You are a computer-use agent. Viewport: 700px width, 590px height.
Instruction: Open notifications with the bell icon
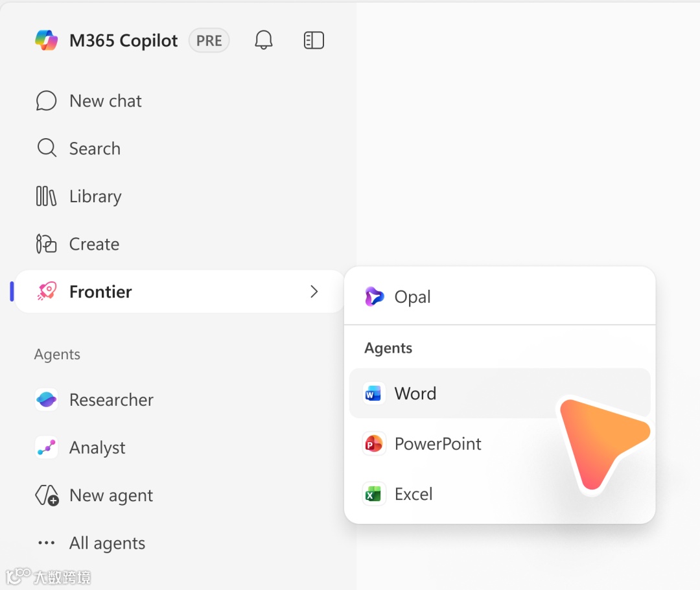point(263,40)
